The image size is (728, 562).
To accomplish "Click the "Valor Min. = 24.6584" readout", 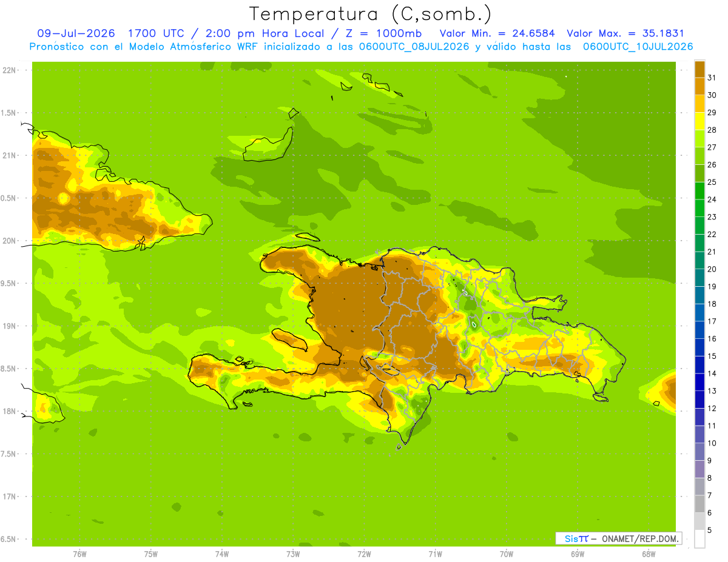I will tap(497, 33).
